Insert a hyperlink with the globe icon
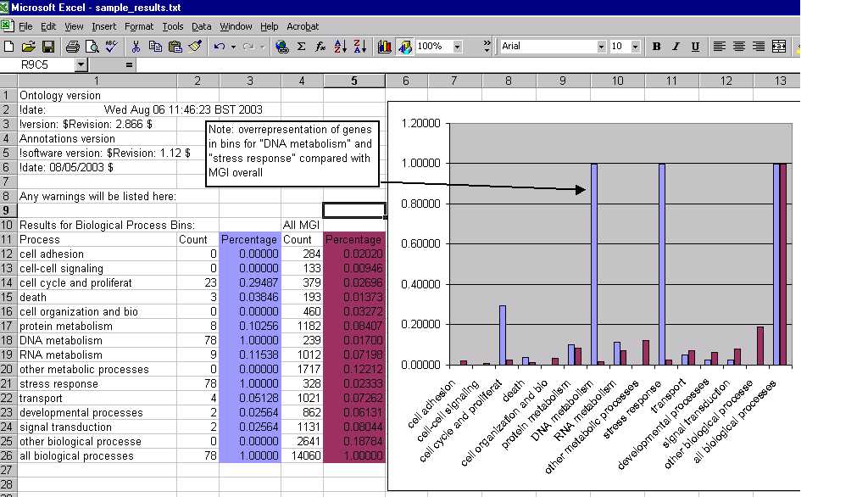868x497 pixels. click(281, 47)
